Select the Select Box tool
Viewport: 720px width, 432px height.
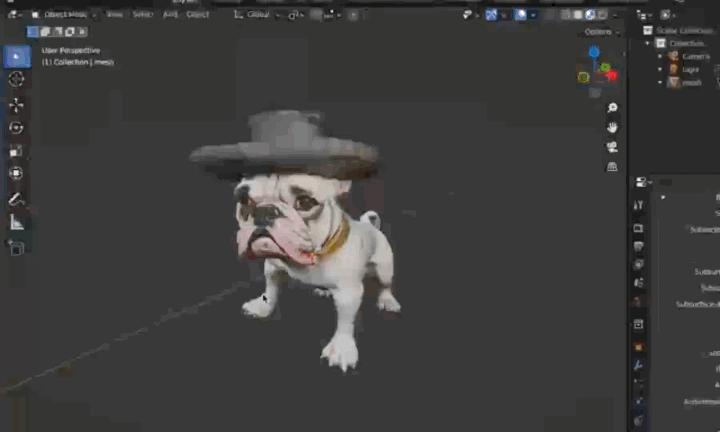(17, 56)
